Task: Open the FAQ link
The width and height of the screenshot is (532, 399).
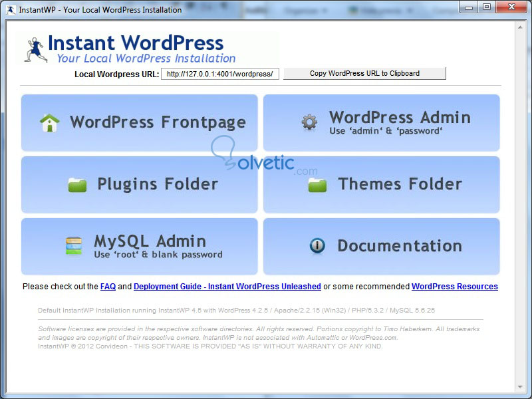Action: (x=108, y=287)
